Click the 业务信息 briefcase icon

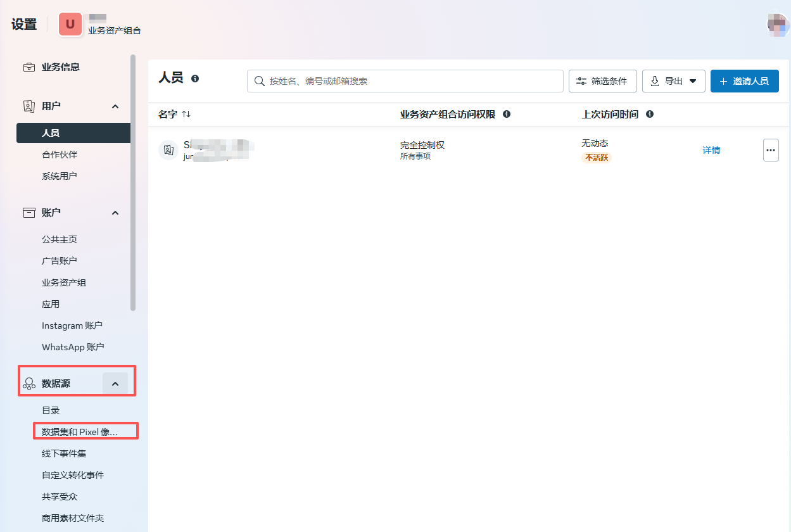(29, 67)
